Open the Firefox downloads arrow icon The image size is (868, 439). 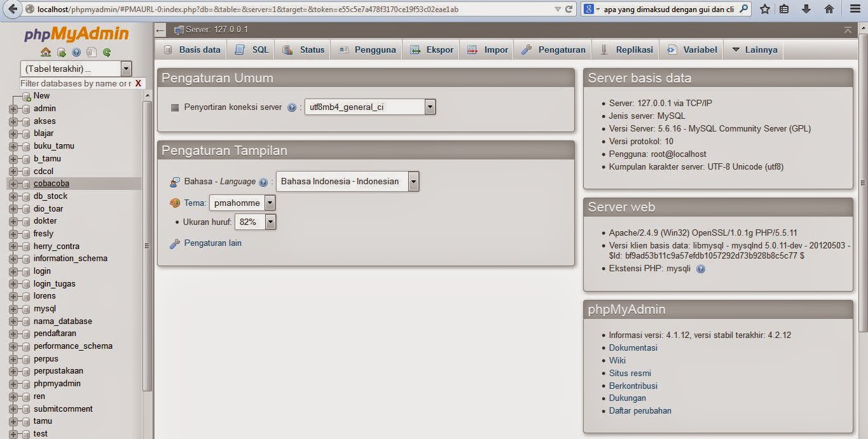click(806, 10)
